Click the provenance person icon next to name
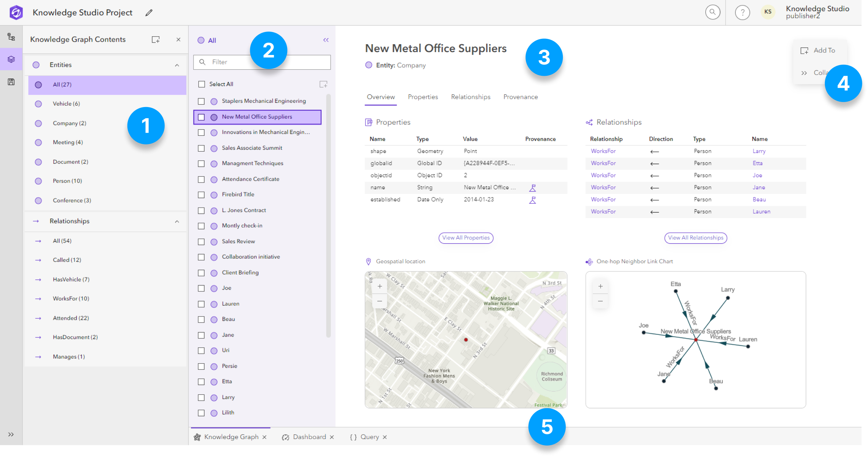Viewport: 868px width, 457px height. [x=532, y=187]
